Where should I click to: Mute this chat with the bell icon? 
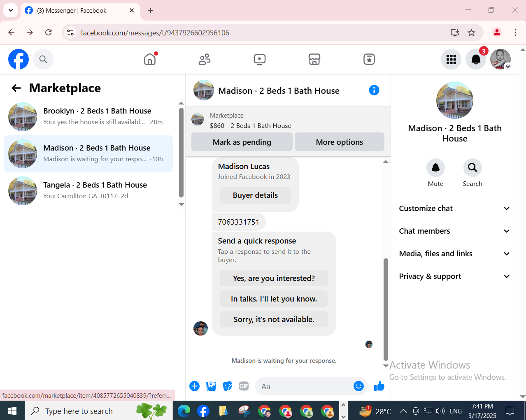435,168
